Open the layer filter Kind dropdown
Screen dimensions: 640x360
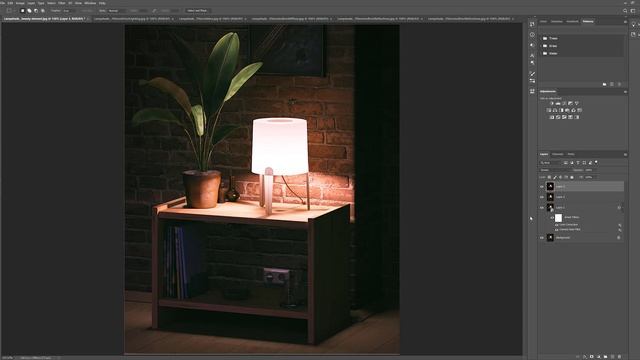pos(551,163)
